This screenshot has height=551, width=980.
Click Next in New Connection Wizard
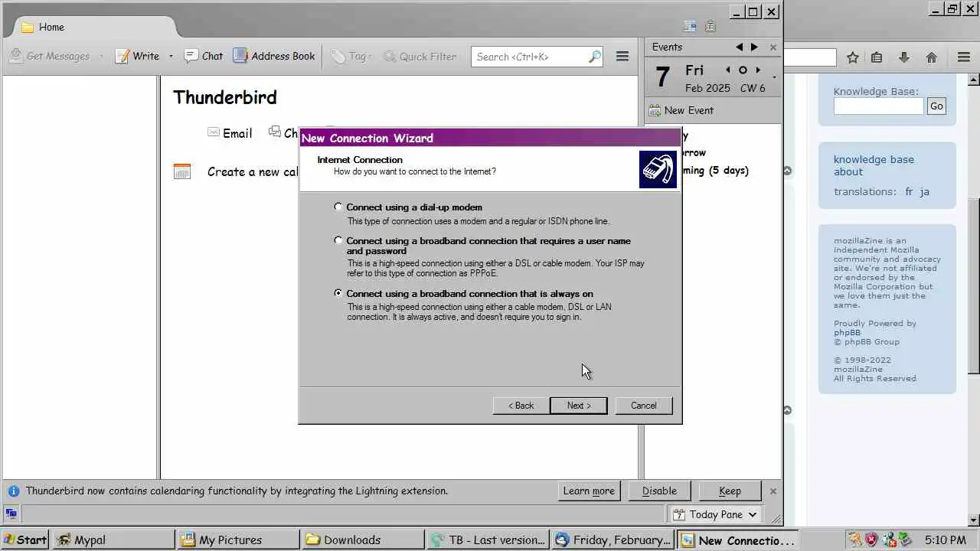[x=578, y=406]
